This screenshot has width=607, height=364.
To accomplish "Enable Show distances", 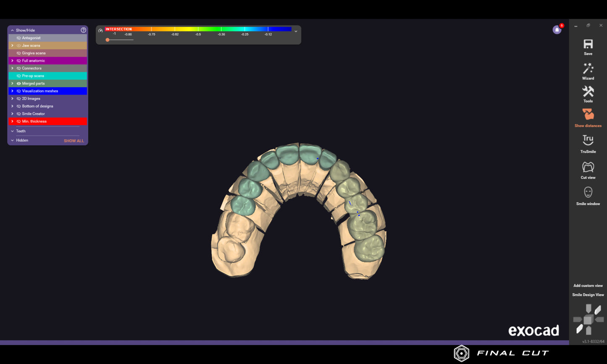I will coord(588,117).
